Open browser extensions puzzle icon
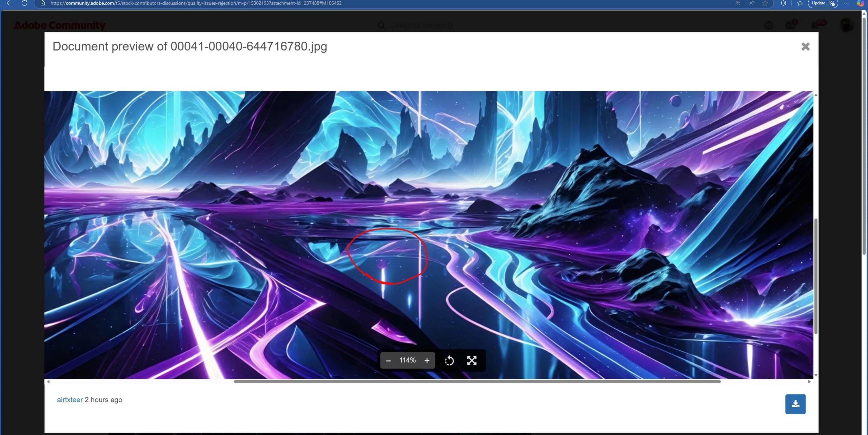868x435 pixels. click(783, 3)
